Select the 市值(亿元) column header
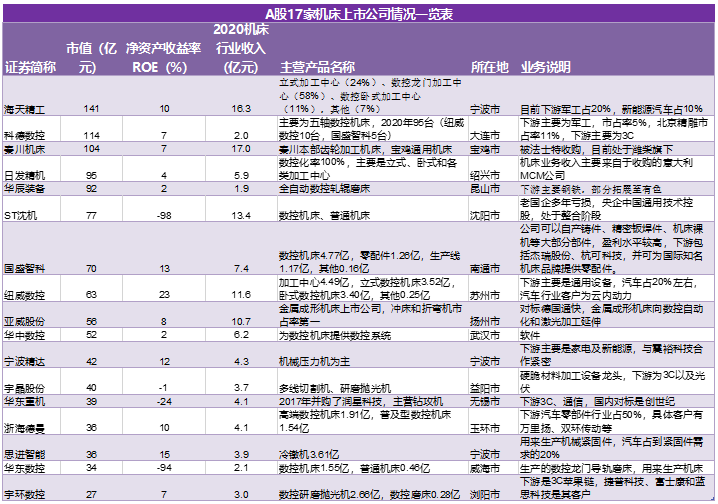The image size is (718, 504). [x=91, y=58]
